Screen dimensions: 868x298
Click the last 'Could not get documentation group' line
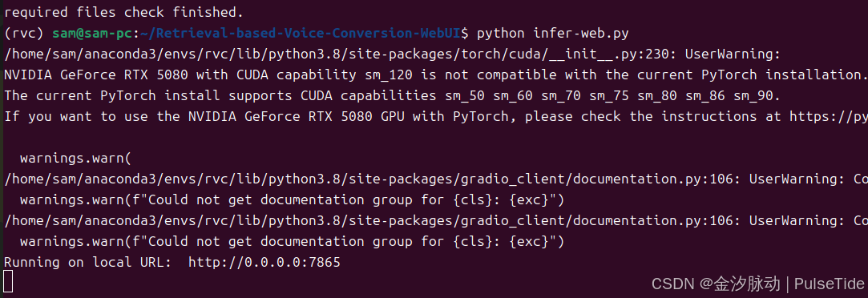(x=292, y=242)
